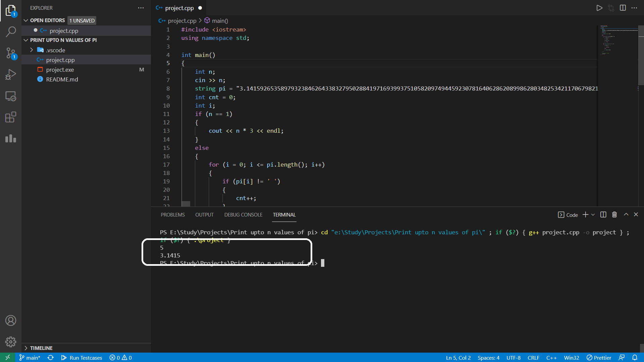Select project.exe in the Explorer
The image size is (644, 362).
point(60,69)
